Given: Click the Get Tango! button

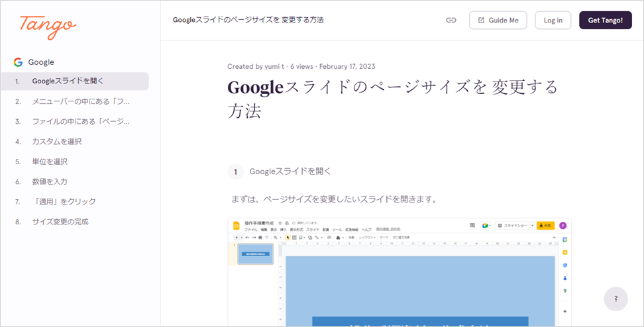Looking at the screenshot, I should 605,20.
